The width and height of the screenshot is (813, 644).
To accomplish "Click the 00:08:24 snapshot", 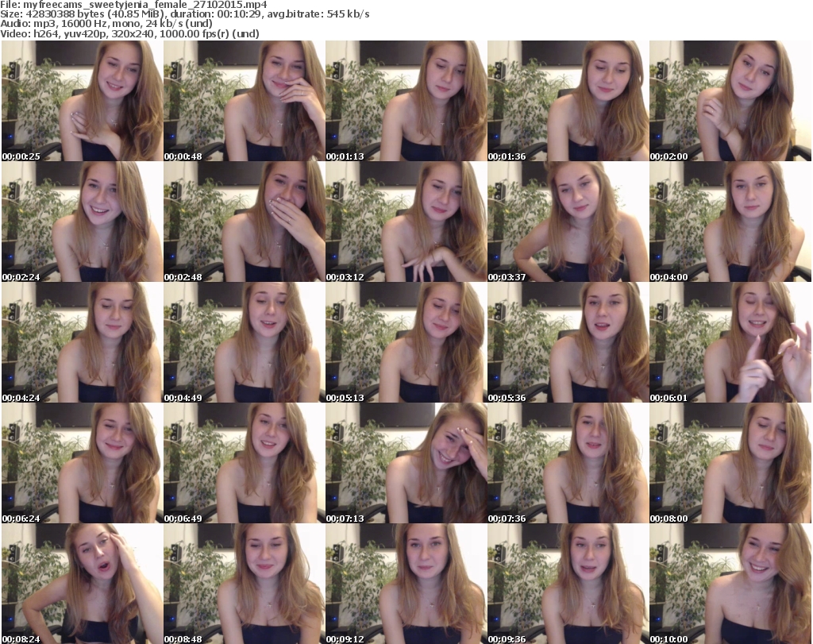I will [82, 584].
